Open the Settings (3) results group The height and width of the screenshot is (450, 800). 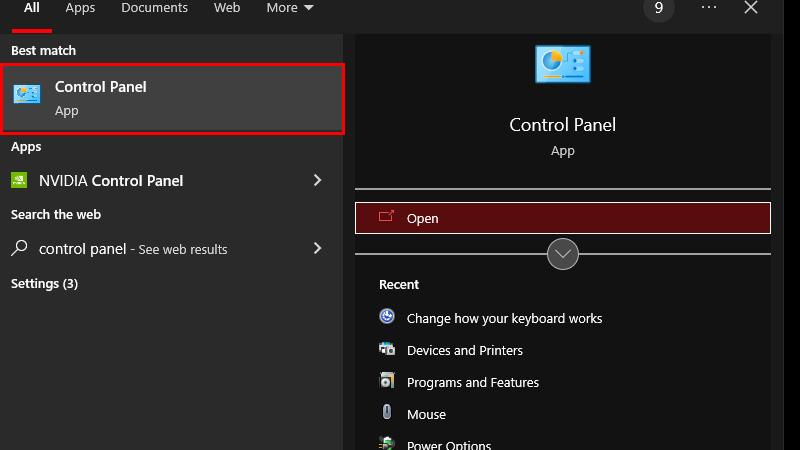[44, 284]
